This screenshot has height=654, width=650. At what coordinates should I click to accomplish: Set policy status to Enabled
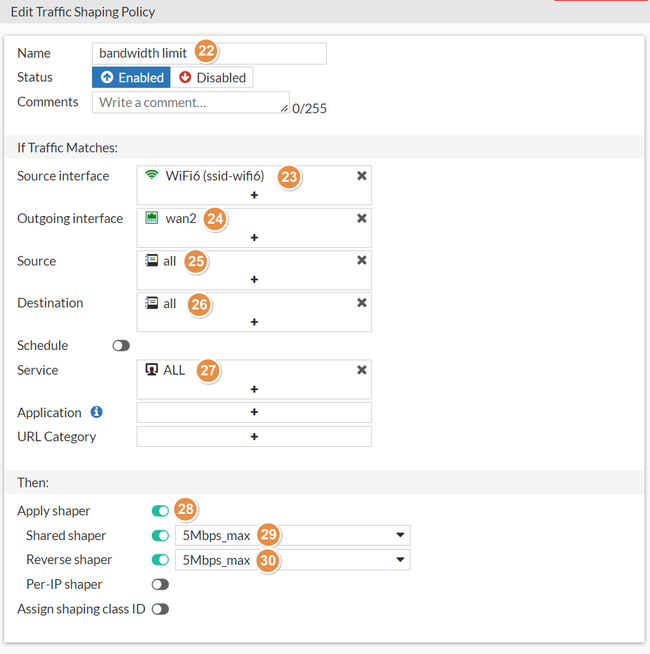pos(131,78)
